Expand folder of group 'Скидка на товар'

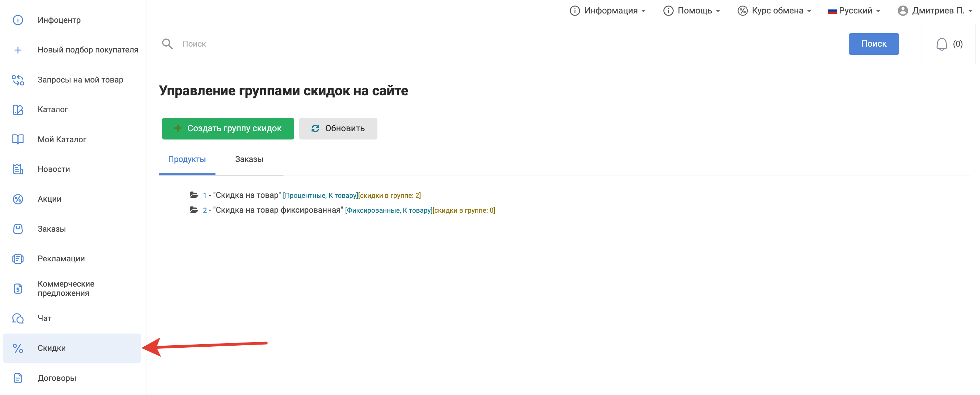[194, 195]
